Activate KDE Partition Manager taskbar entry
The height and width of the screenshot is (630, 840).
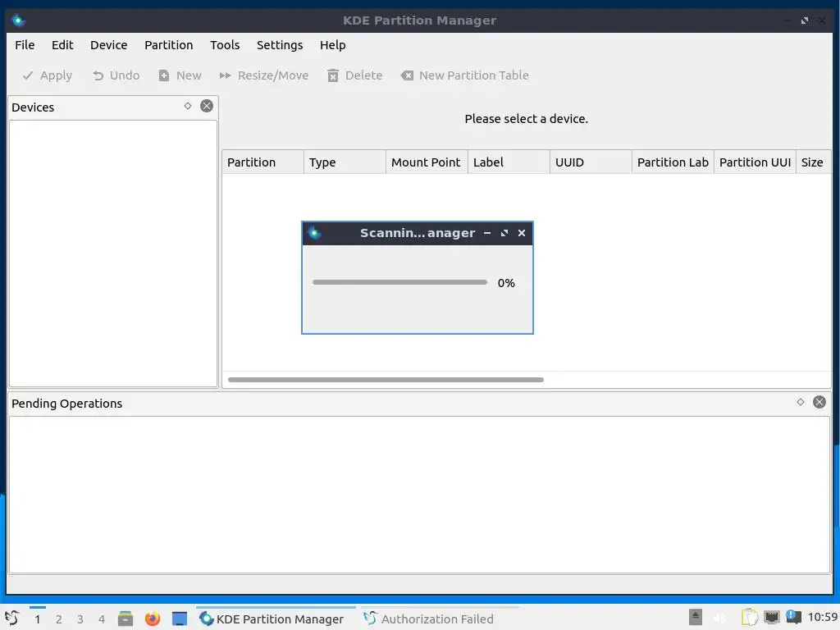tap(276, 619)
